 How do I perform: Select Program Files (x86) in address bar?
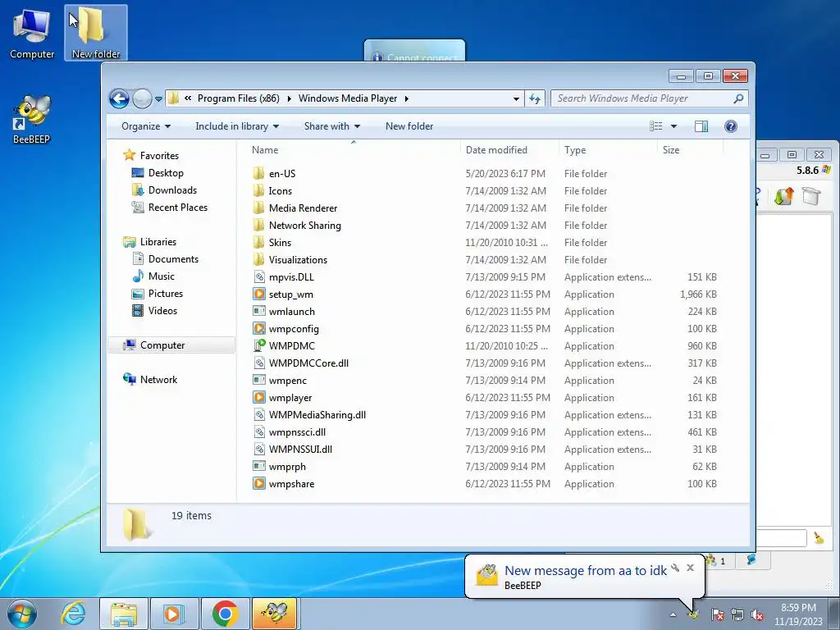click(239, 98)
